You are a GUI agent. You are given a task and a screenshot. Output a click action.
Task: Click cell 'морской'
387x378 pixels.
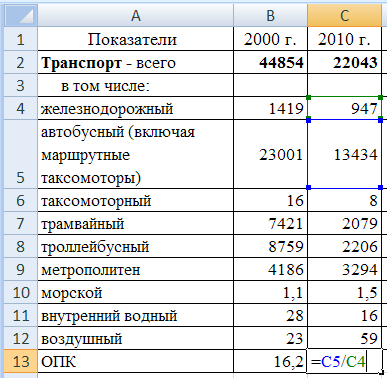[135, 292]
